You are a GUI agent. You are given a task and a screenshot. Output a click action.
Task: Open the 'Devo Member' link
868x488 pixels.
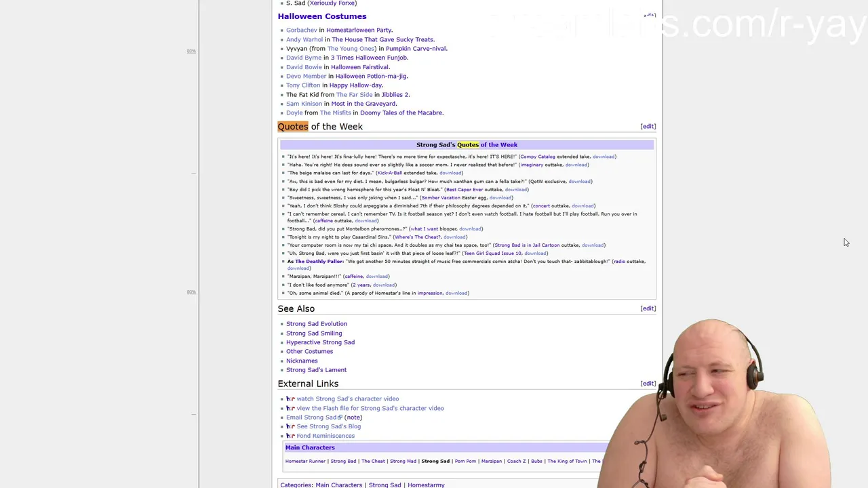click(306, 77)
